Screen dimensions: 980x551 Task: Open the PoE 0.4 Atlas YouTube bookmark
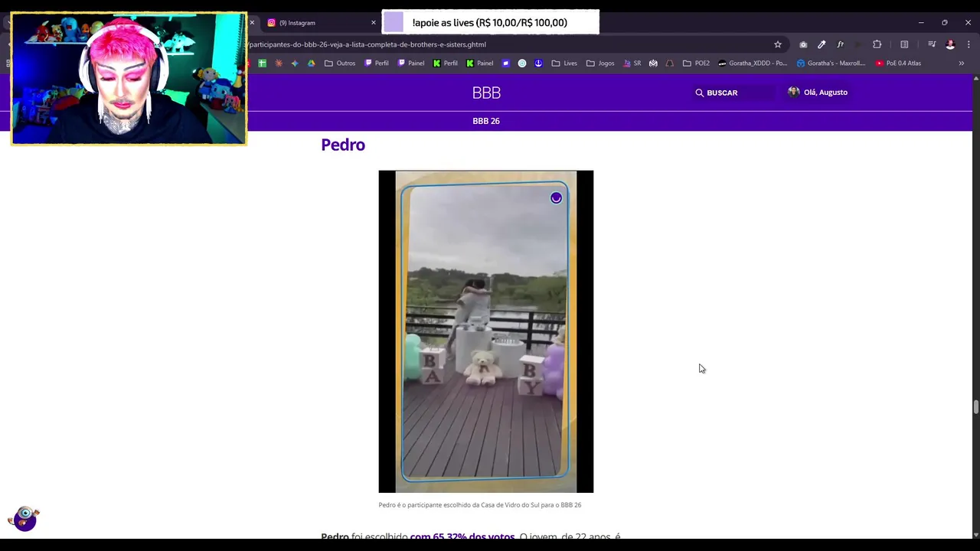899,64
